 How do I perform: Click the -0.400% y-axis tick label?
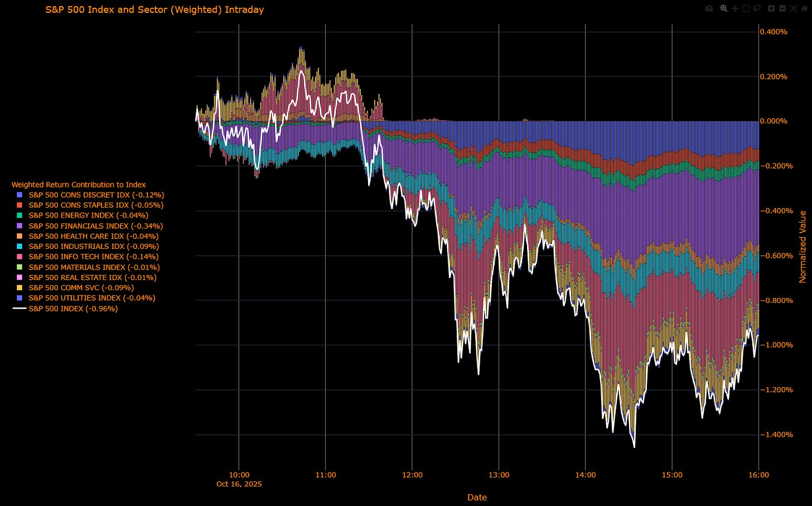775,211
